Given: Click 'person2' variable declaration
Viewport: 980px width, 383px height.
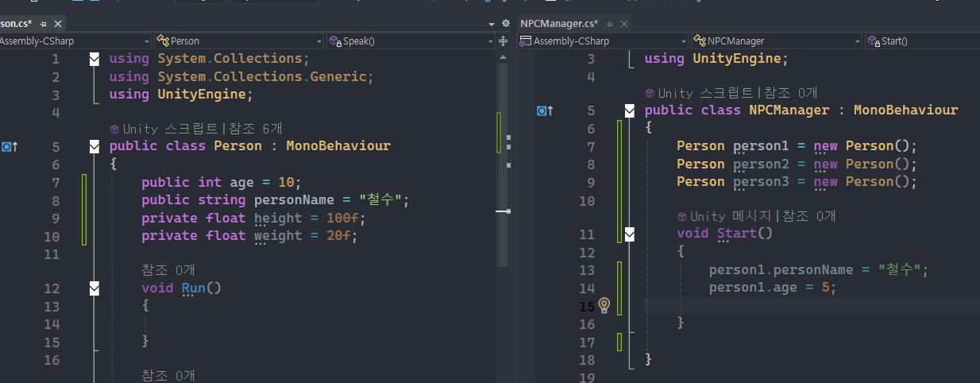Looking at the screenshot, I should (x=761, y=164).
